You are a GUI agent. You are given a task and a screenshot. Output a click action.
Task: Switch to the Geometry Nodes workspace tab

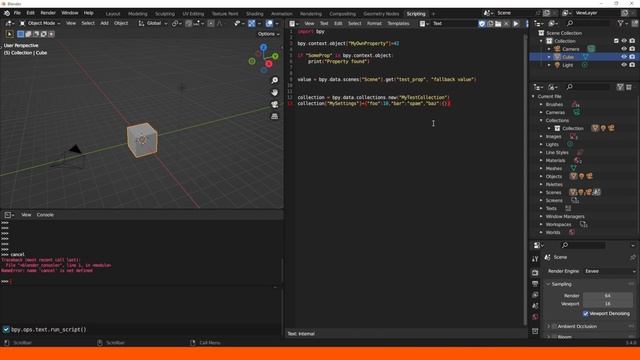click(381, 14)
